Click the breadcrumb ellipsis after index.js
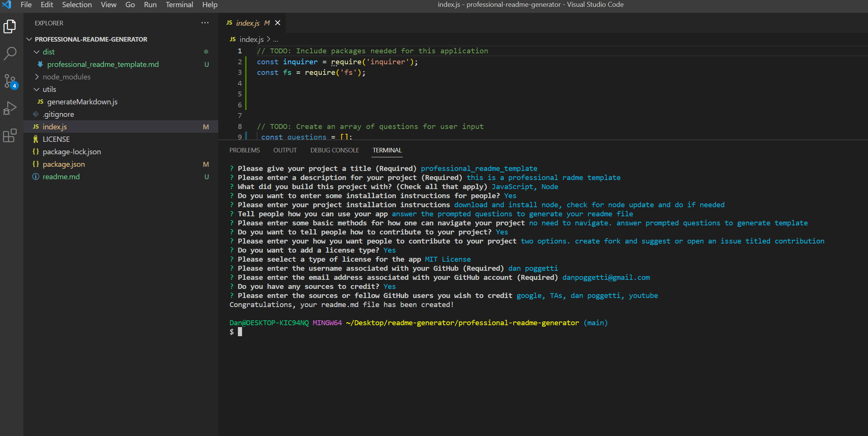This screenshot has height=436, width=868. (x=276, y=39)
